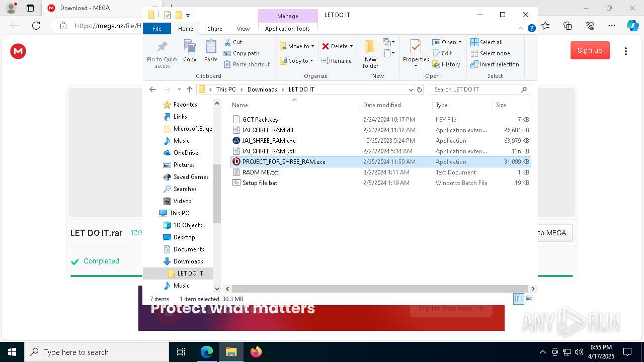The height and width of the screenshot is (362, 644).
Task: Sort by Name column header
Action: 294,105
